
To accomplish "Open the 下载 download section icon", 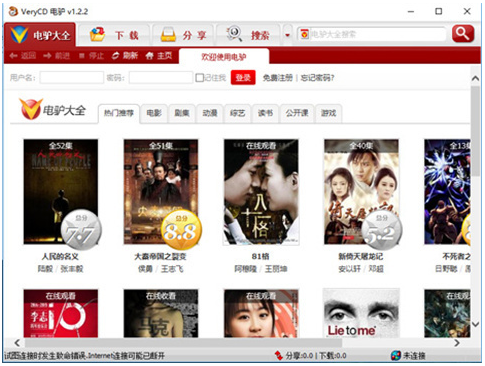I will tap(97, 35).
